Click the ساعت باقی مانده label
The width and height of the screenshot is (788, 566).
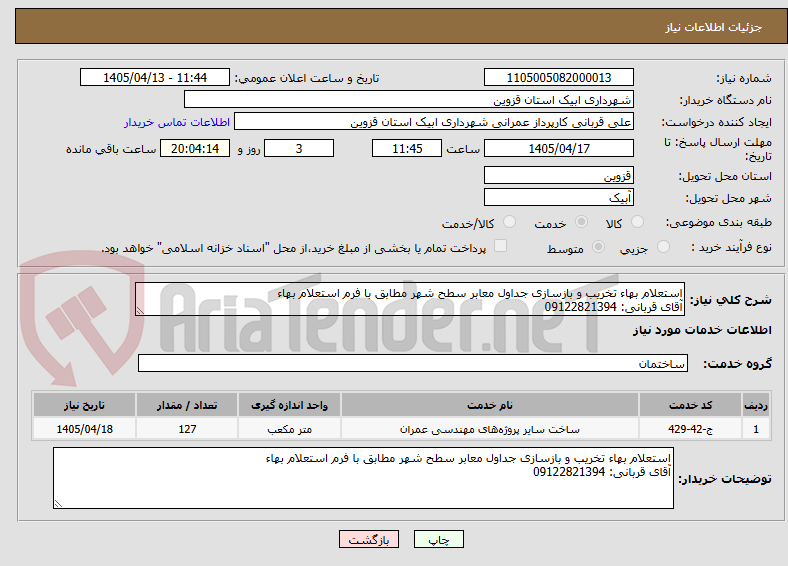111,149
